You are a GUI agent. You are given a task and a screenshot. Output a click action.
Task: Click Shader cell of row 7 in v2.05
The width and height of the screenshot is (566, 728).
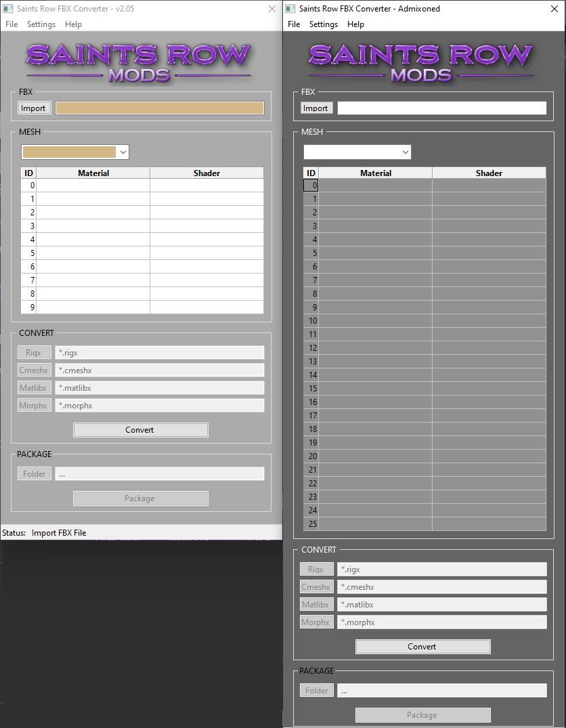point(206,280)
